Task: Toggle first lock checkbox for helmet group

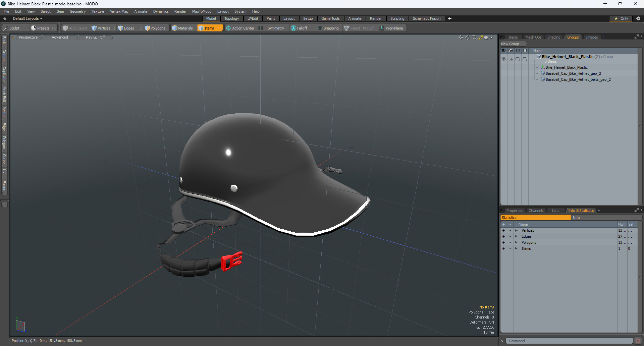Action: (x=518, y=59)
